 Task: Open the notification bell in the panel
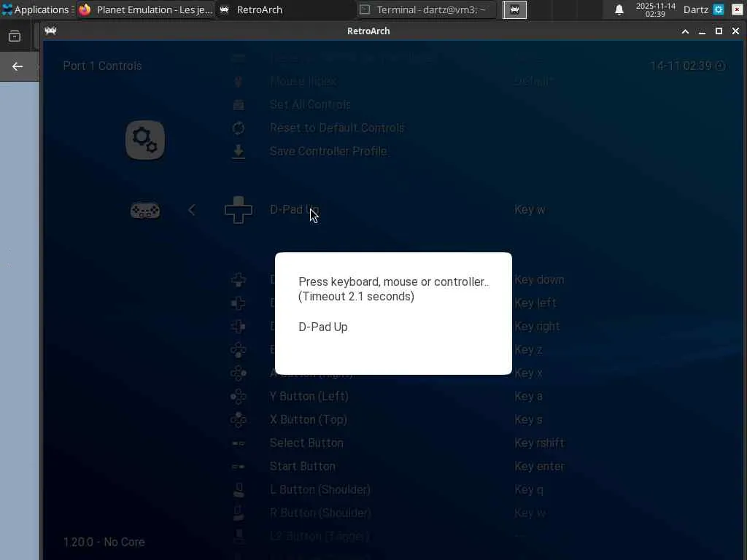tap(619, 9)
